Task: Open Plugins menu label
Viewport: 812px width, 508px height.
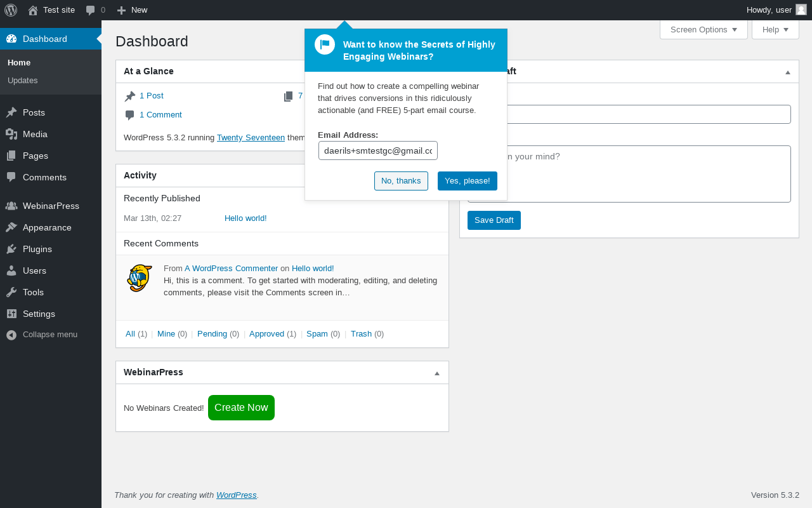Action: [x=37, y=249]
